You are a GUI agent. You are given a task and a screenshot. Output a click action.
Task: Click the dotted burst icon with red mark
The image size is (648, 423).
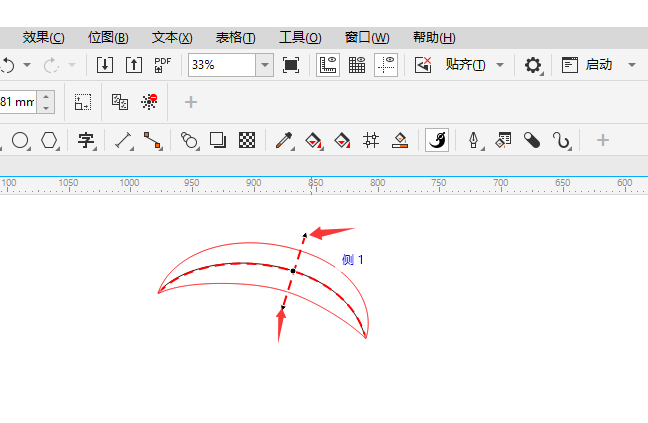tap(149, 102)
